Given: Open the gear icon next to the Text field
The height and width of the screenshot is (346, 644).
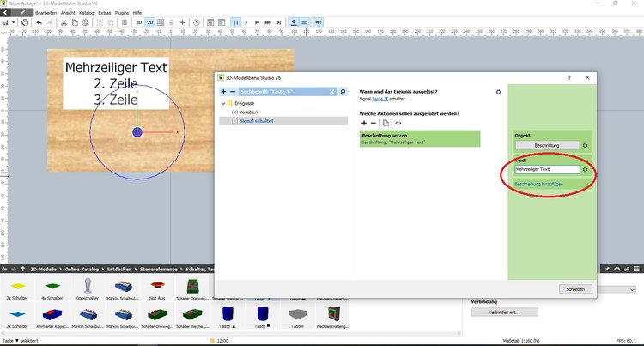Looking at the screenshot, I should coord(586,169).
